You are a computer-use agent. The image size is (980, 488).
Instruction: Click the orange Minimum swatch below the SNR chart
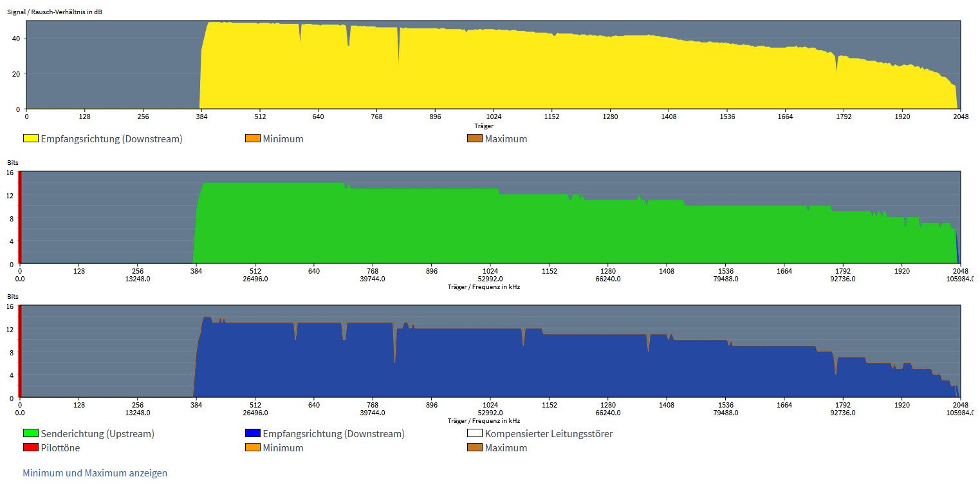[253, 138]
